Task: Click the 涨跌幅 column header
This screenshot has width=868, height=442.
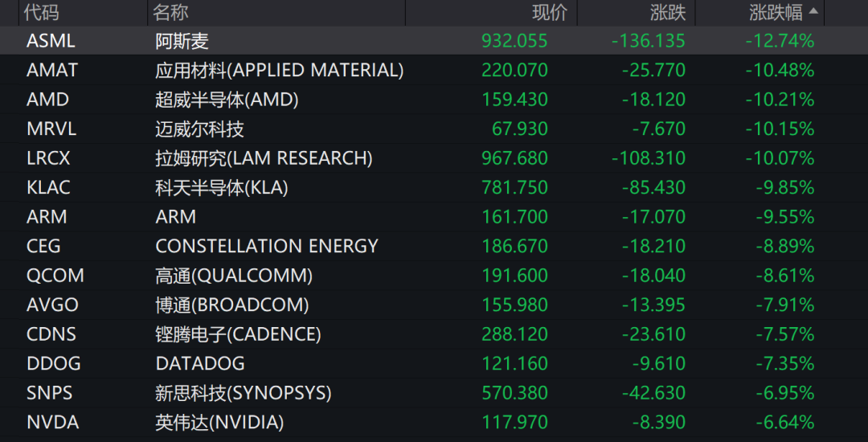Action: pyautogui.click(x=776, y=13)
